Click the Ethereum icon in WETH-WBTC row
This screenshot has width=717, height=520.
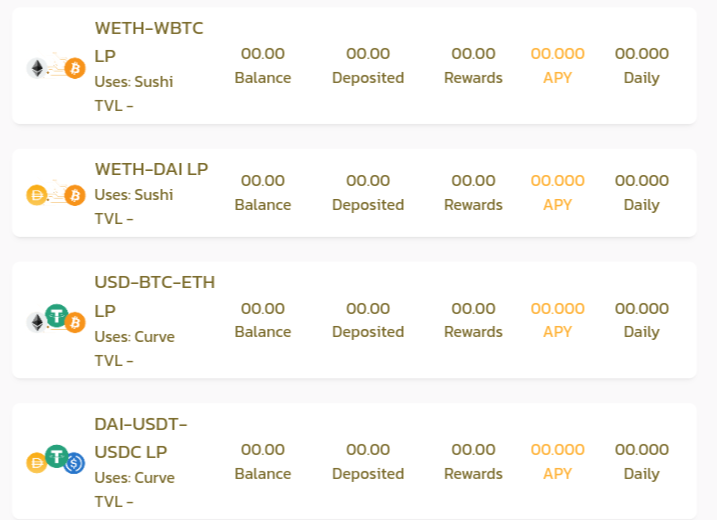pos(37,69)
